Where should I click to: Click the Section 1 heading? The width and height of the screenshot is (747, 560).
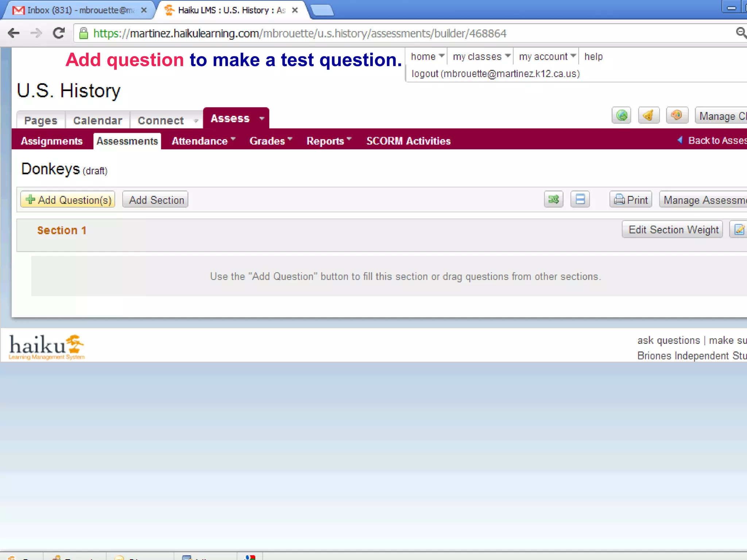[x=62, y=230]
